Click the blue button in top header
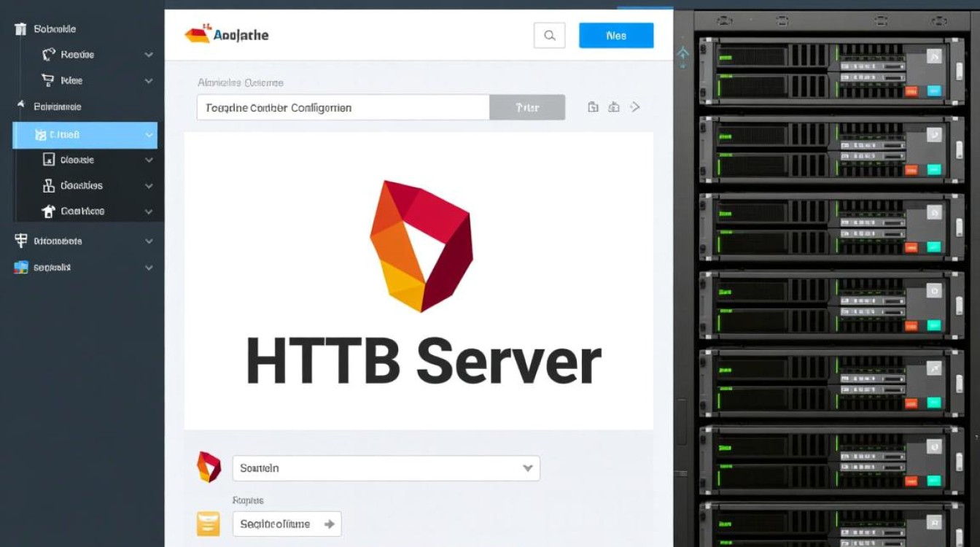Viewport: 980px width, 547px height. [x=616, y=35]
